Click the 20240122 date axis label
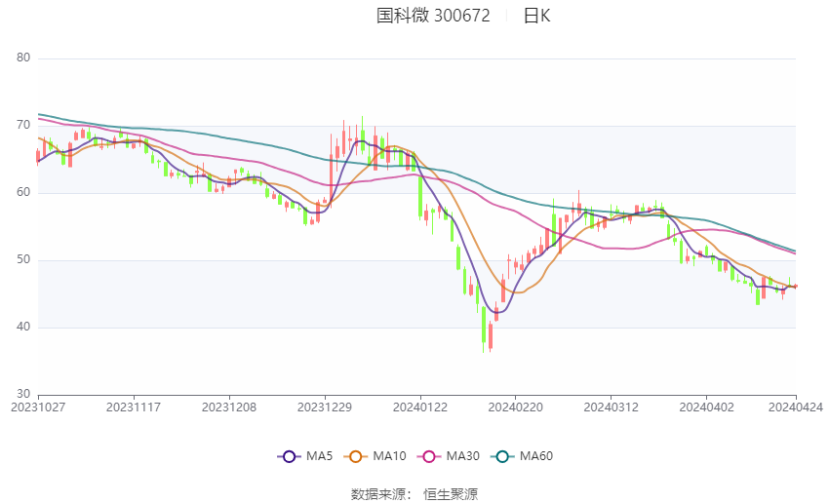Viewport: 829px width, 504px height. click(x=420, y=407)
